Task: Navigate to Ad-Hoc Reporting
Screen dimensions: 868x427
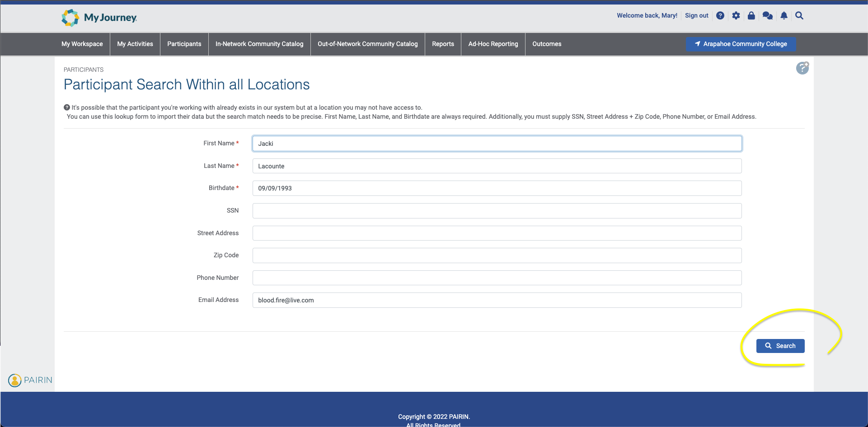Action: [493, 44]
